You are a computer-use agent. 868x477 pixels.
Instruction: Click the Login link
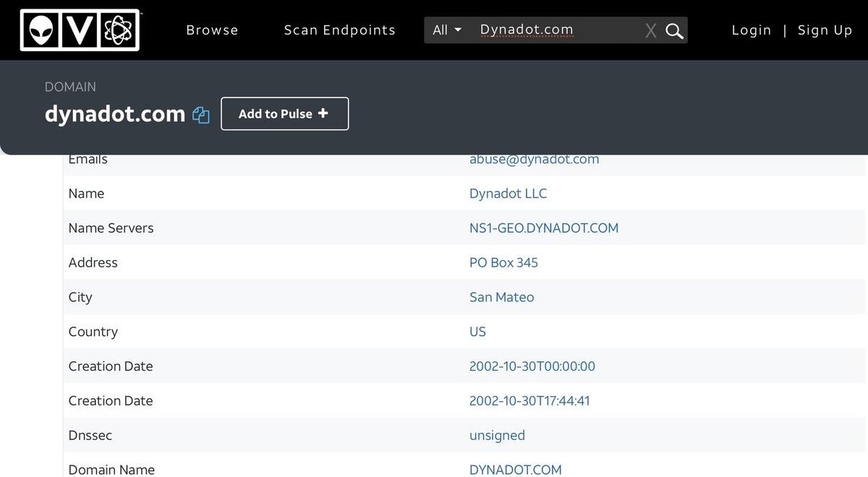click(751, 30)
